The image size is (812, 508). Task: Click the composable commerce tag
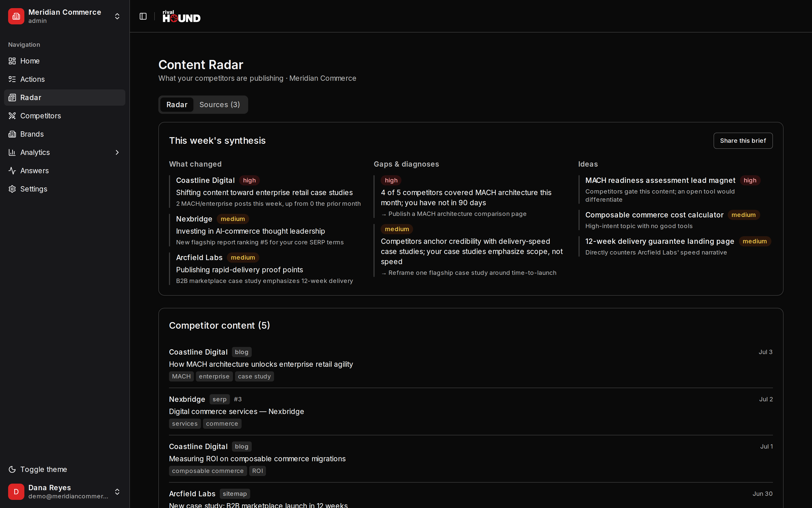(208, 471)
